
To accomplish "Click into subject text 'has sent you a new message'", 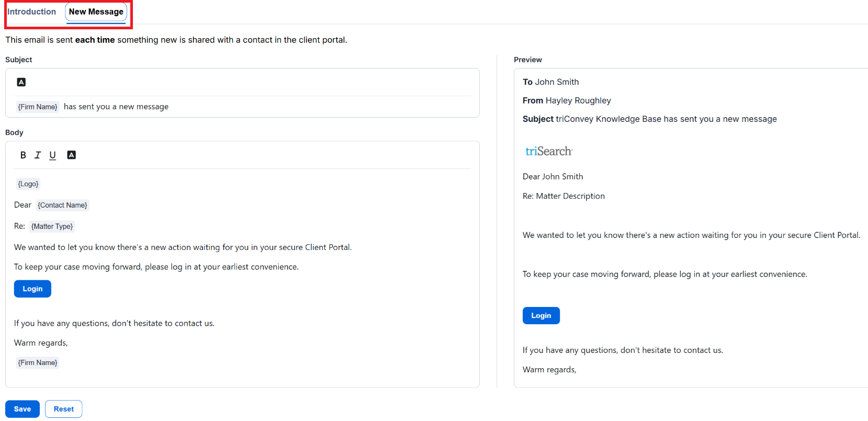I will [x=116, y=107].
